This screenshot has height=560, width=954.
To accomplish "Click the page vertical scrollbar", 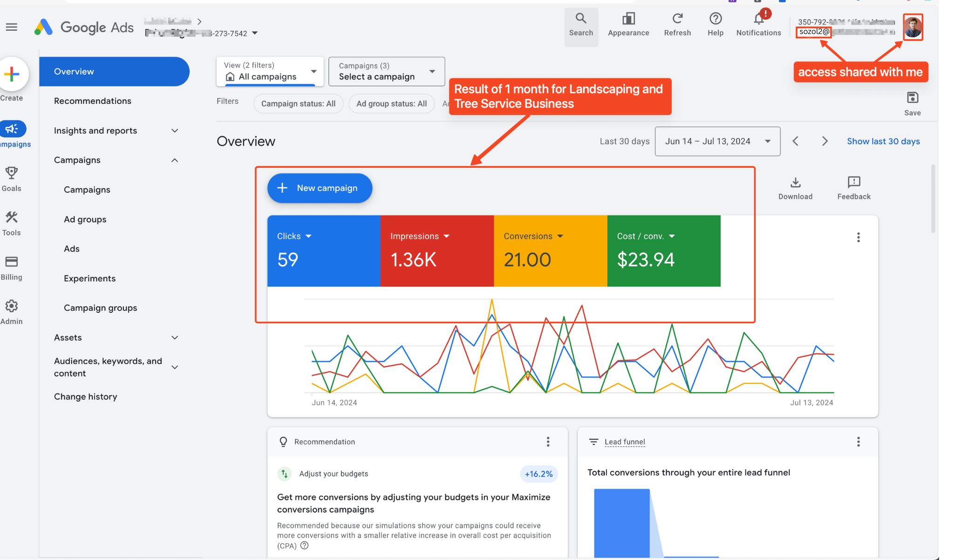I will pos(933,198).
